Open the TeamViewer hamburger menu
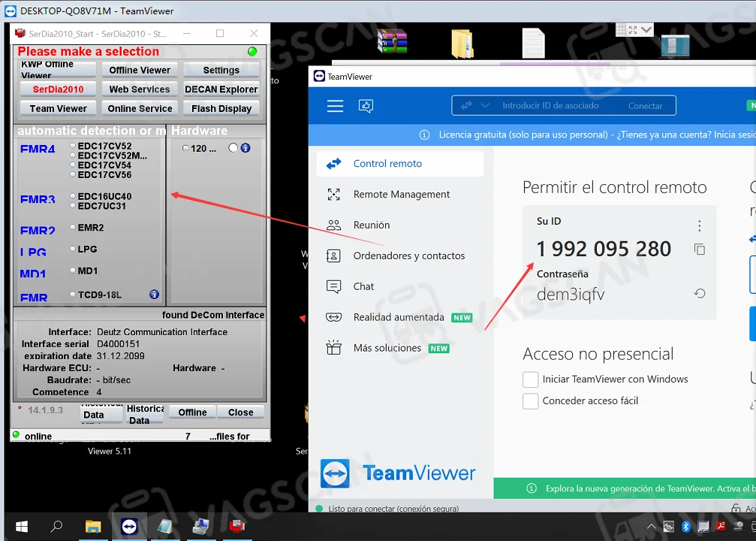 click(335, 106)
